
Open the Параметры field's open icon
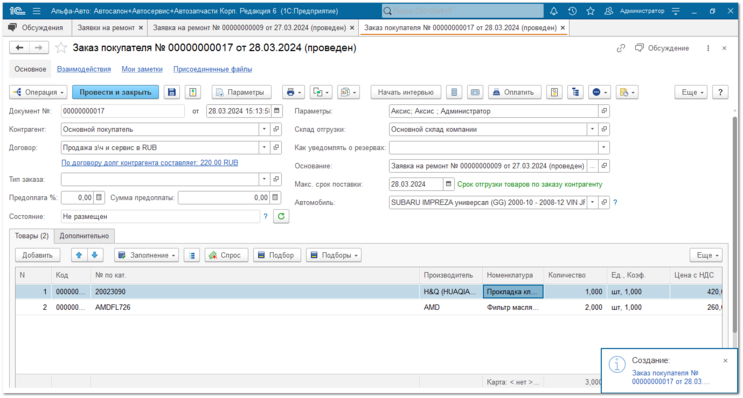pyautogui.click(x=604, y=111)
